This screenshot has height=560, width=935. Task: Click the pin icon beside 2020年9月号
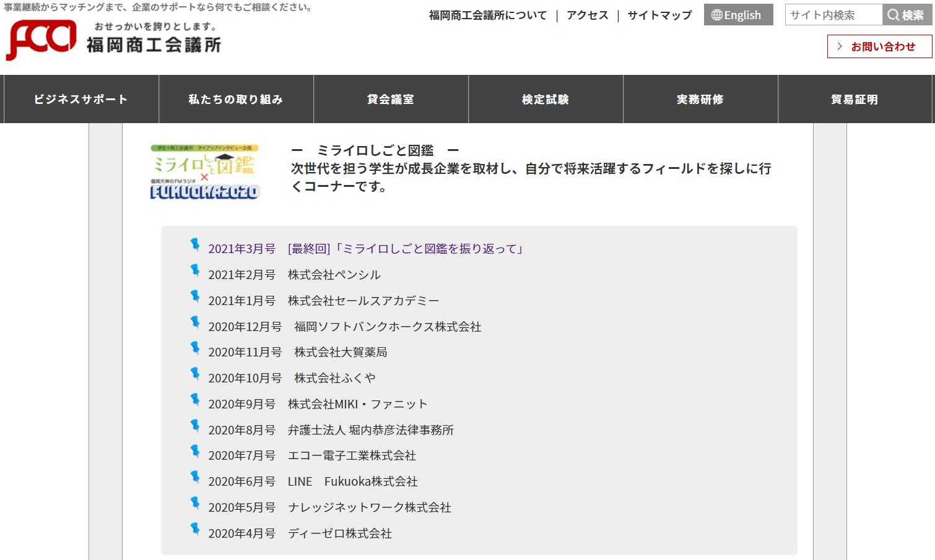click(x=195, y=400)
